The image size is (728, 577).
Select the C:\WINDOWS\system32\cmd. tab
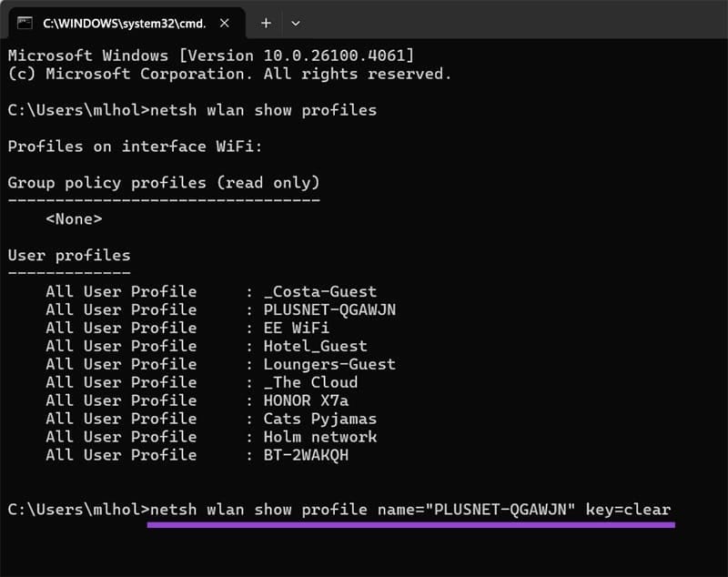coord(118,23)
